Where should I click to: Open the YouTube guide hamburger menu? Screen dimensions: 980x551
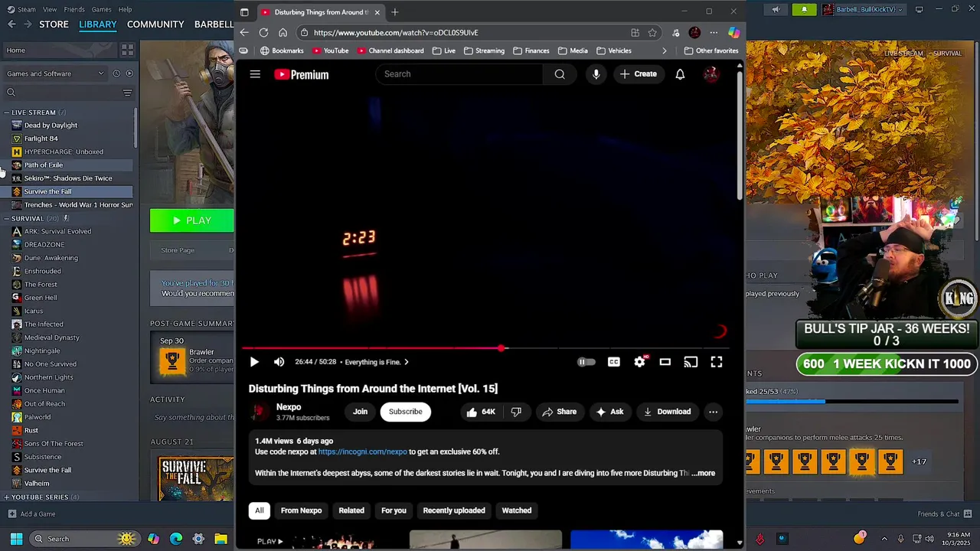click(255, 74)
